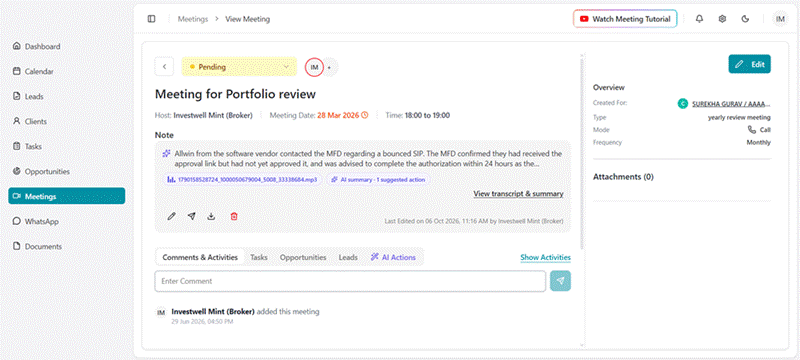This screenshot has height=360, width=800.
Task: Open the Pending status dropdown
Action: pos(239,67)
